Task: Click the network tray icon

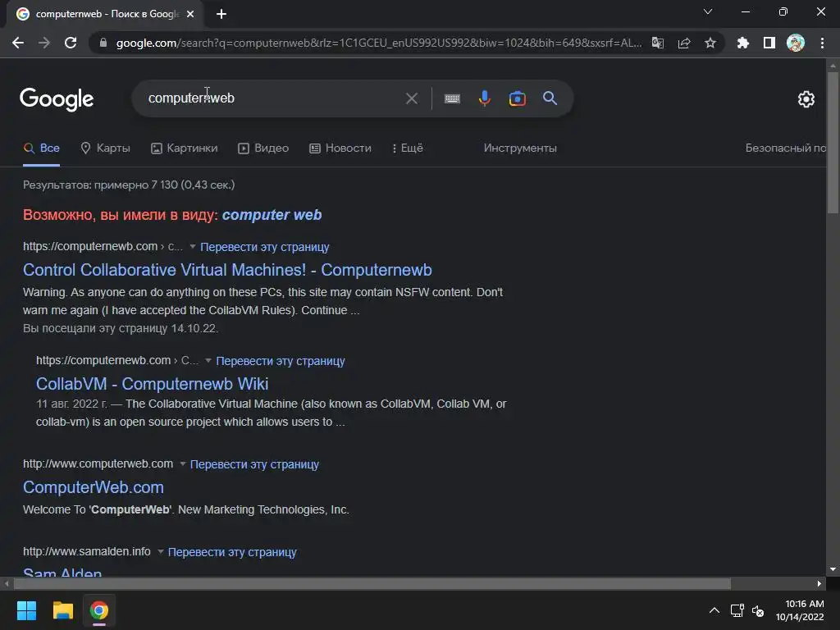Action: 737,610
